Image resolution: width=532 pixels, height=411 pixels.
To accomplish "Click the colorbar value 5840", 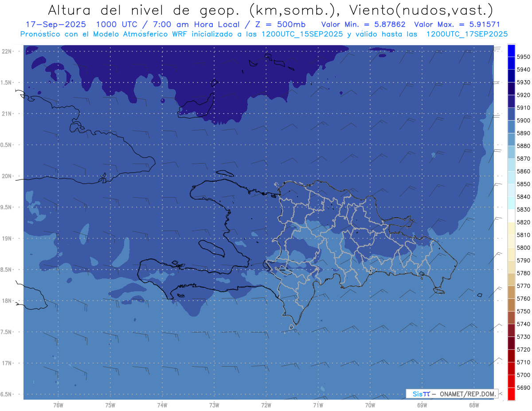I will click(x=523, y=197).
